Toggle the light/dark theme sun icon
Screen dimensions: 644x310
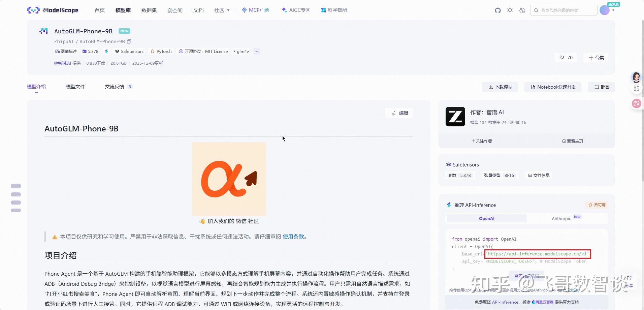(x=510, y=10)
